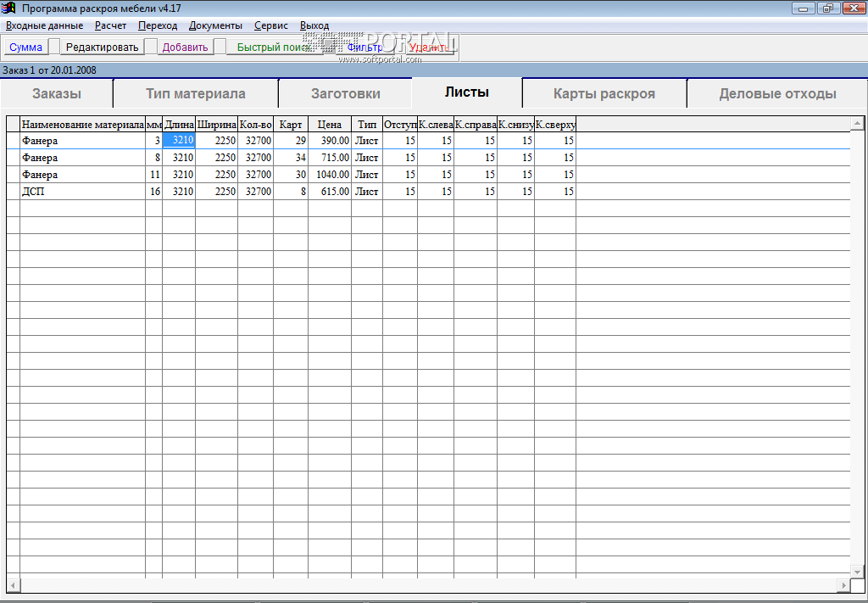Switch to the Заказы tab
The image size is (868, 603).
click(57, 93)
